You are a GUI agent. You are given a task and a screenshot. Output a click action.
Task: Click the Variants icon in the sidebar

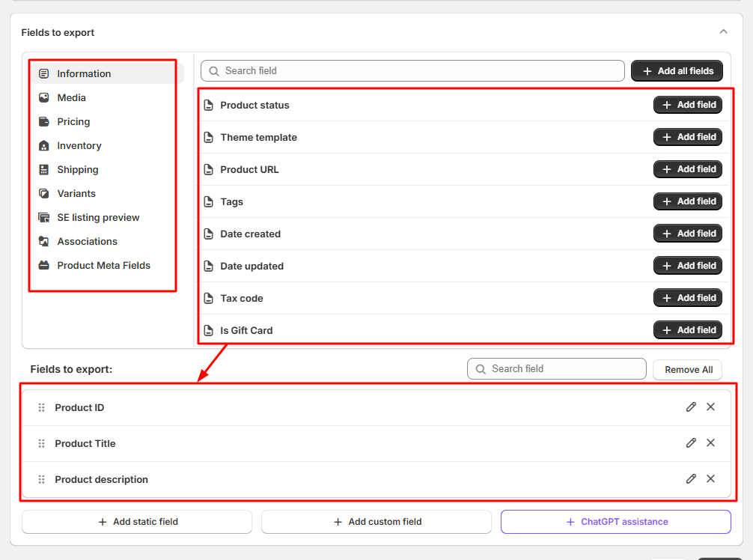pos(43,194)
